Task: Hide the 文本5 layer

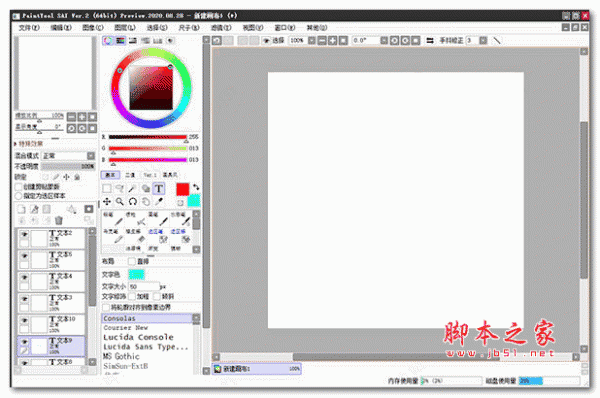Action: point(24,255)
